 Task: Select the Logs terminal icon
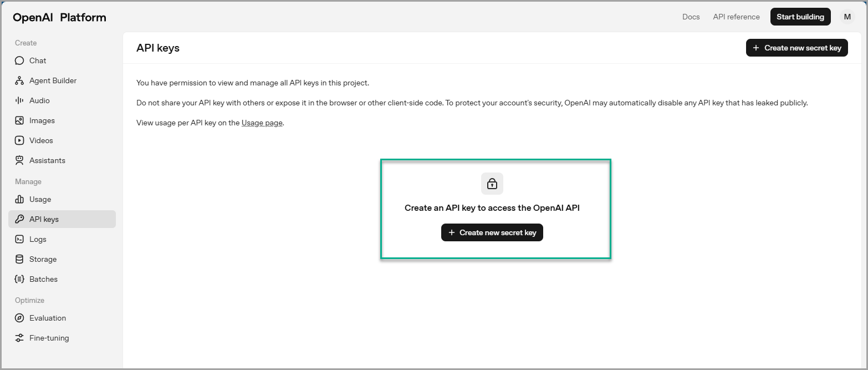coord(19,239)
